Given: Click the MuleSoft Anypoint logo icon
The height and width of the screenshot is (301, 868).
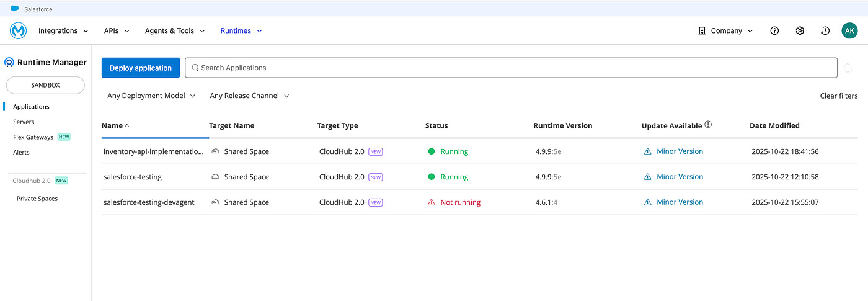Looking at the screenshot, I should (18, 30).
